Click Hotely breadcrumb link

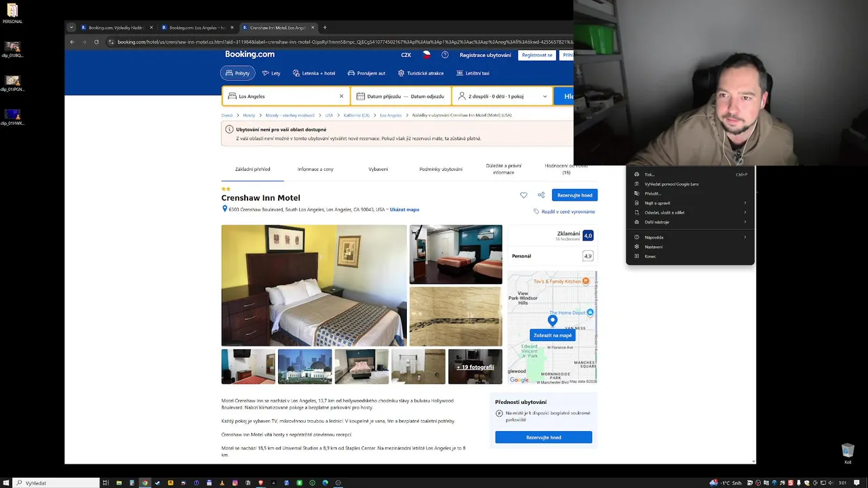pos(249,115)
